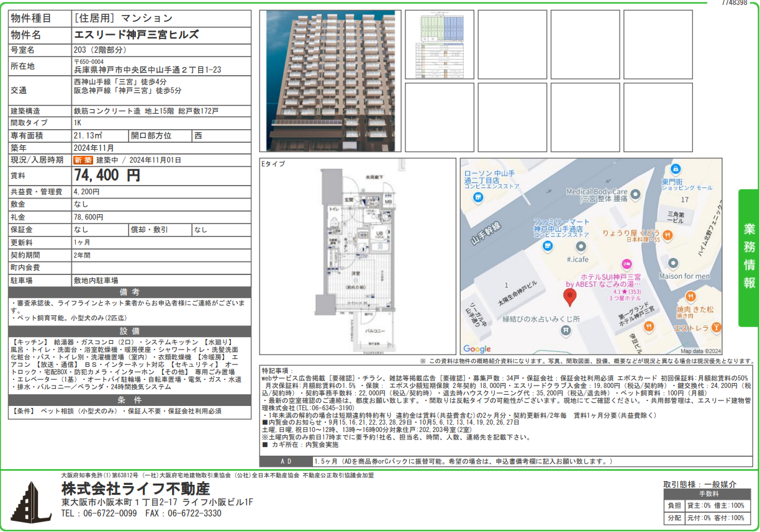760x532 pixels.
Task: Click the りょうり屋 くどう restaurant marker
Action: click(x=667, y=235)
